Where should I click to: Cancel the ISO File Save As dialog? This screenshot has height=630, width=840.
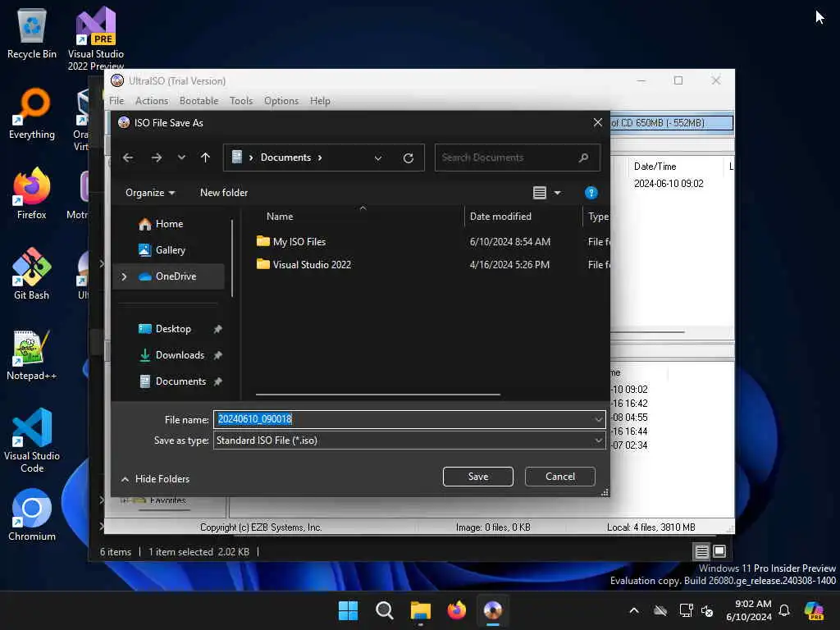pos(559,477)
